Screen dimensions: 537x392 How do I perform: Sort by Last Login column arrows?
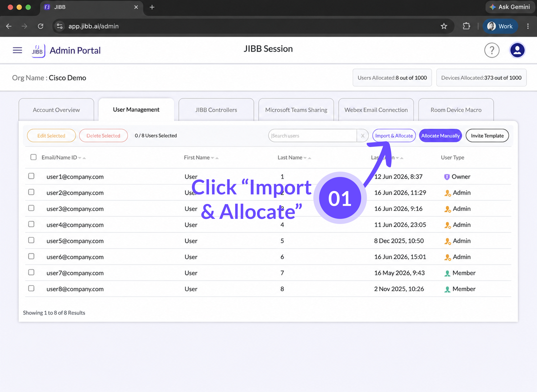coord(399,158)
